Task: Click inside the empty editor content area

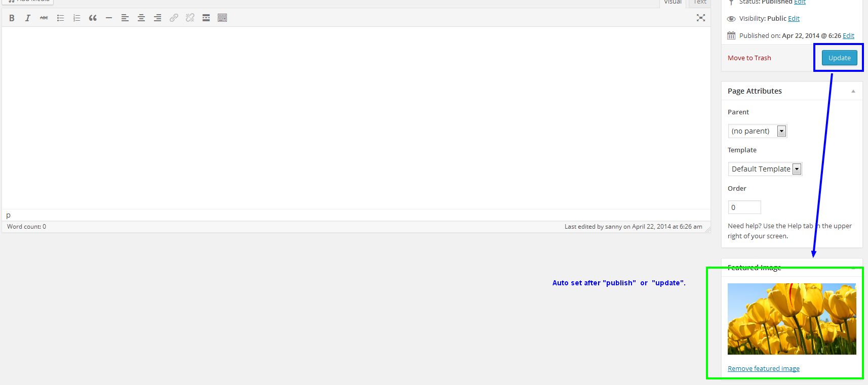Action: click(x=356, y=118)
